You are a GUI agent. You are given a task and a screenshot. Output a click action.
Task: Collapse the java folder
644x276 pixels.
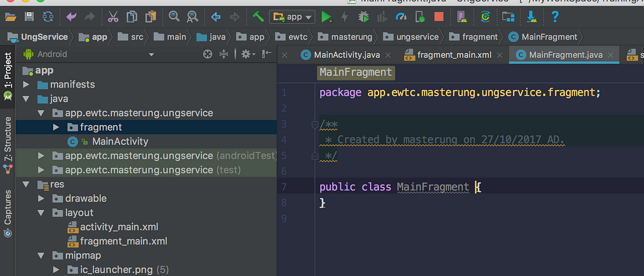(x=26, y=99)
